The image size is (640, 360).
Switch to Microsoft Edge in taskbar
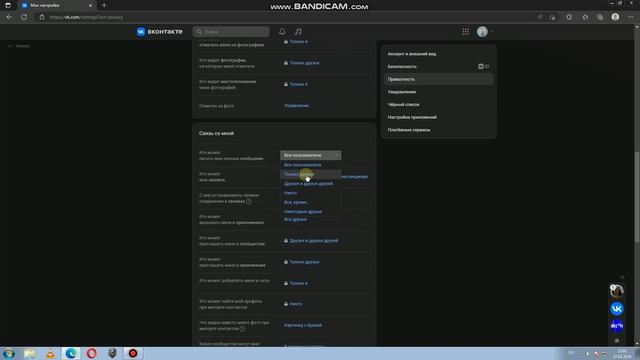pos(71,353)
